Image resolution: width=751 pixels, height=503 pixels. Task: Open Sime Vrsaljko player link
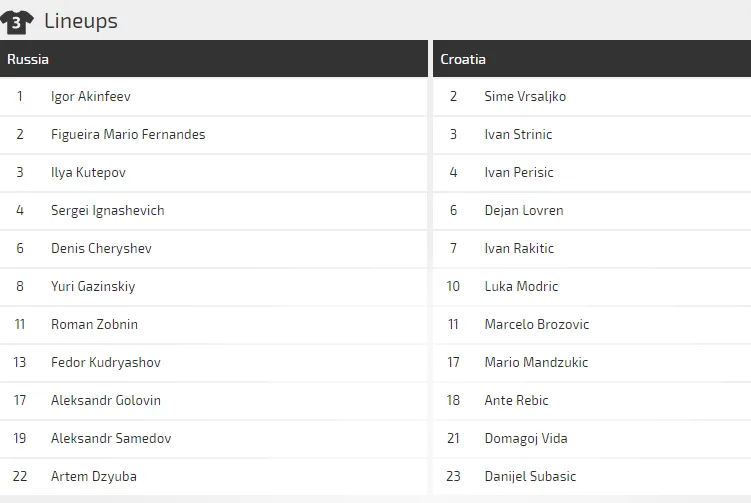(x=525, y=97)
